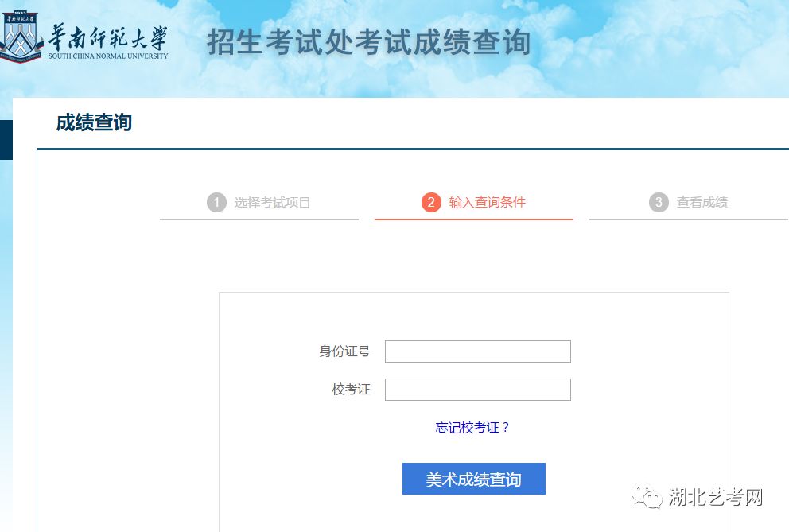This screenshot has height=532, width=789.
Task: Click the step 2 orange number circle
Action: click(431, 202)
